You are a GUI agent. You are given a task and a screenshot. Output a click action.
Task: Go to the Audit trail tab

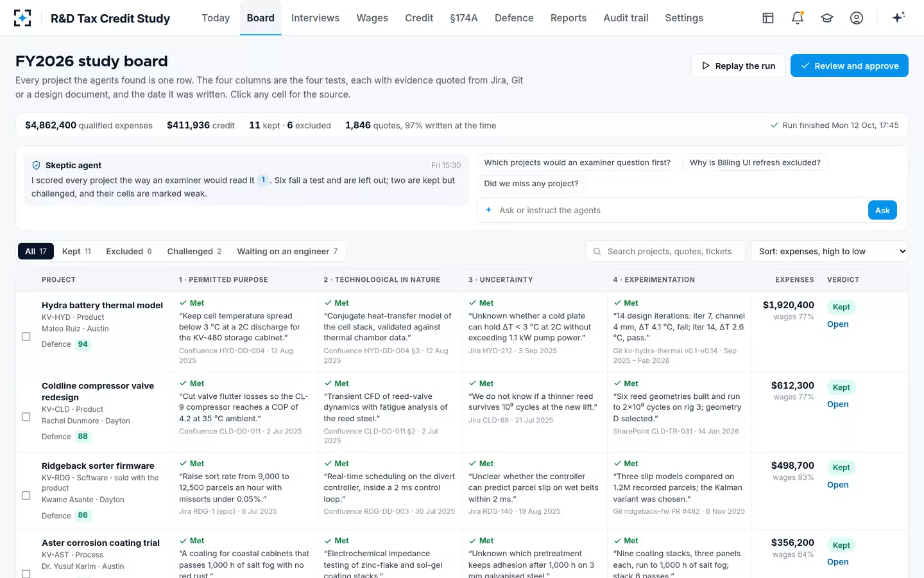coord(626,18)
